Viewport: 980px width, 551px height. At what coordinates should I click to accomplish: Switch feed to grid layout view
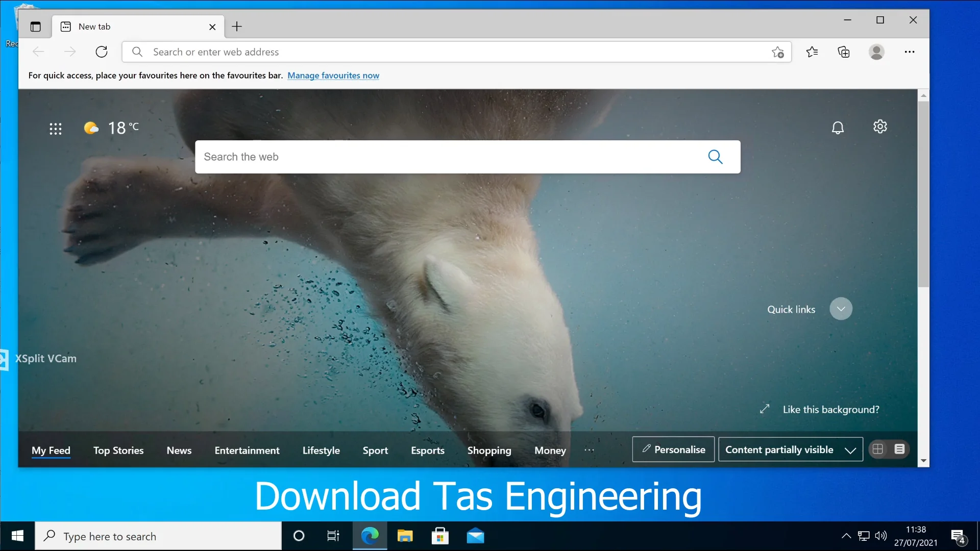point(878,449)
